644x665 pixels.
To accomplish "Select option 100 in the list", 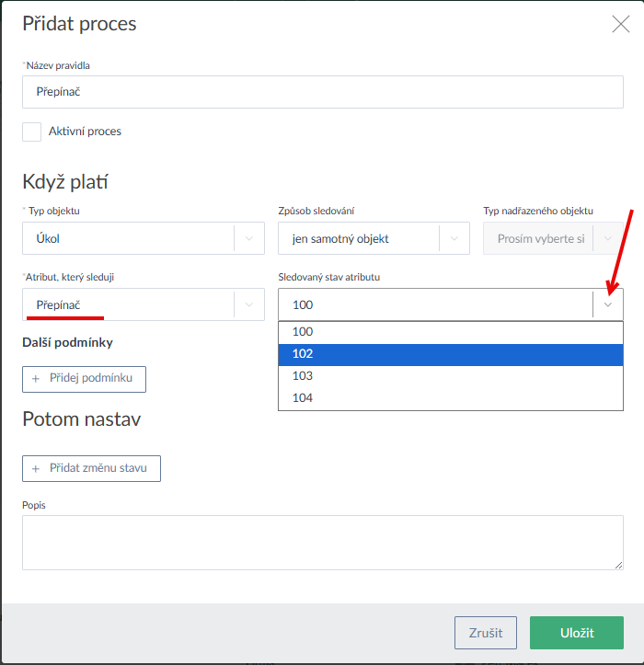I will (x=450, y=332).
